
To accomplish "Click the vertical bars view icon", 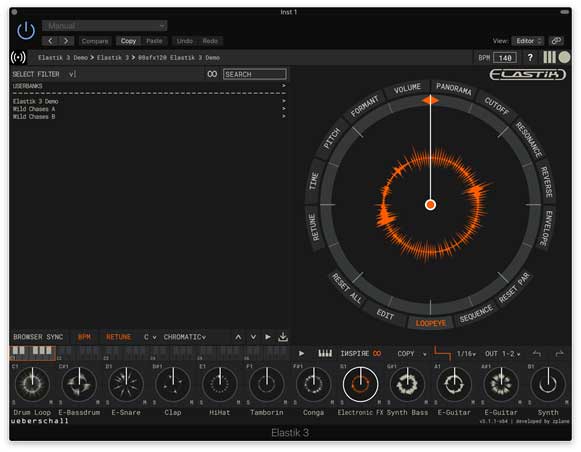I will [x=549, y=57].
